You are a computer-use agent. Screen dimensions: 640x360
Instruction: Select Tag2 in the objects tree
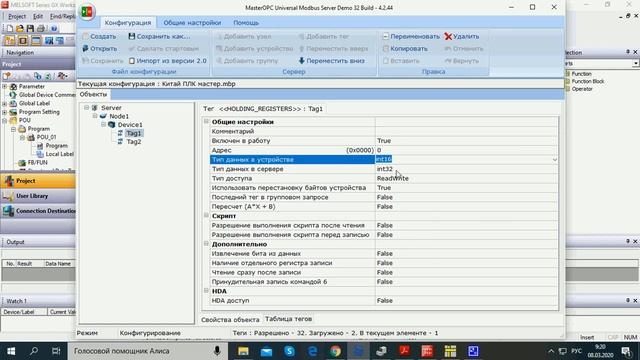point(133,142)
